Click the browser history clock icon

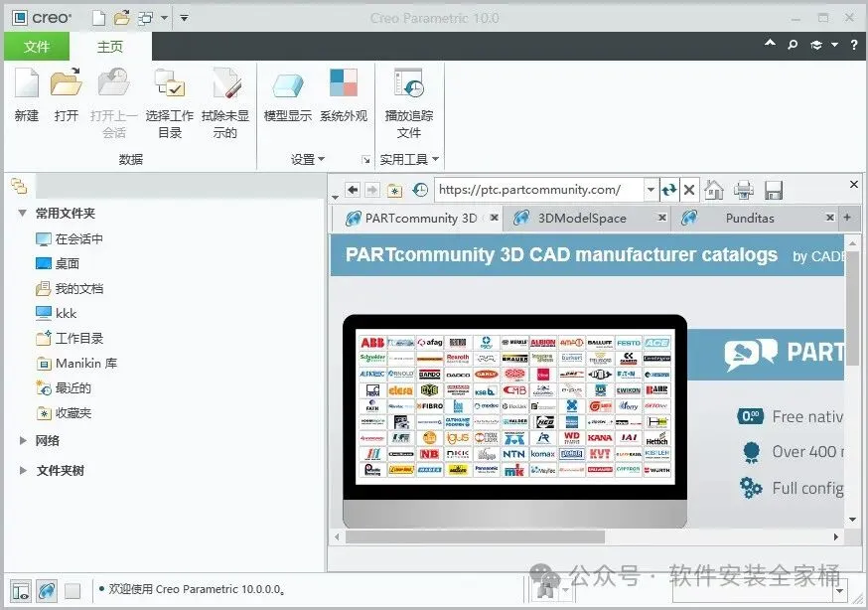click(x=420, y=190)
